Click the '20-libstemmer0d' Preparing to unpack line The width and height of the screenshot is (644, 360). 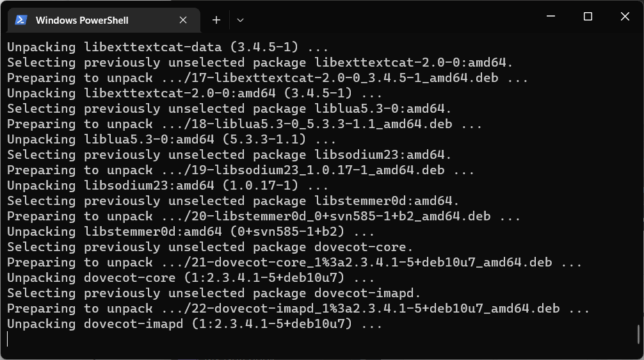(x=264, y=216)
